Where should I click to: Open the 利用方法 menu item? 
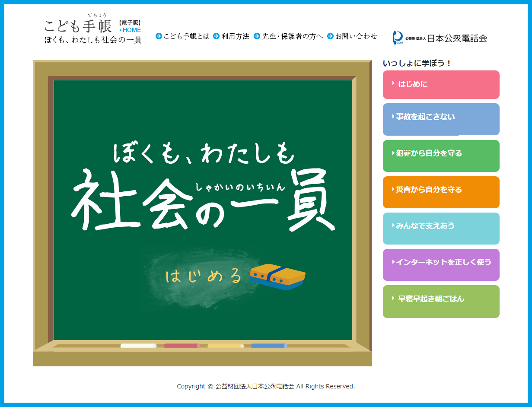point(235,36)
